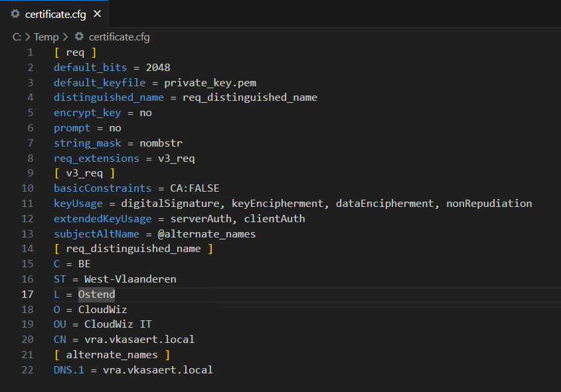Open the Temp folder breadcrumb

pyautogui.click(x=46, y=37)
